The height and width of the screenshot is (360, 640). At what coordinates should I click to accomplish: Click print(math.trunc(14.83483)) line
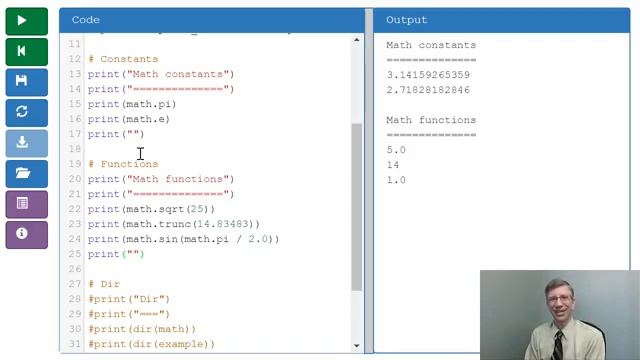(173, 224)
